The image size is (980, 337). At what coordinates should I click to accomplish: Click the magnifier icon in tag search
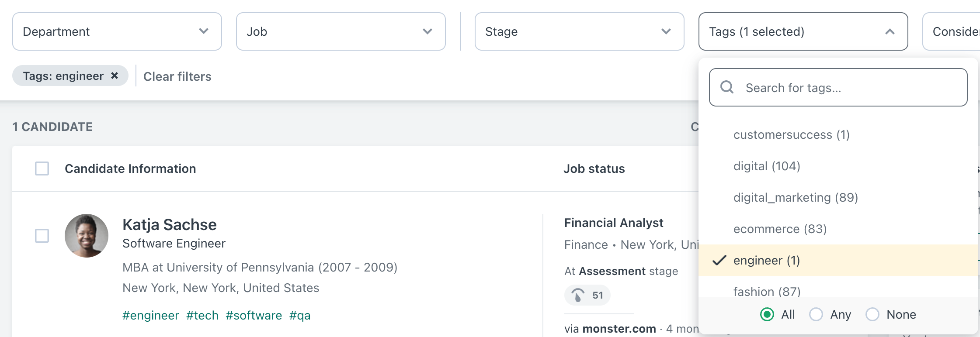click(x=727, y=87)
